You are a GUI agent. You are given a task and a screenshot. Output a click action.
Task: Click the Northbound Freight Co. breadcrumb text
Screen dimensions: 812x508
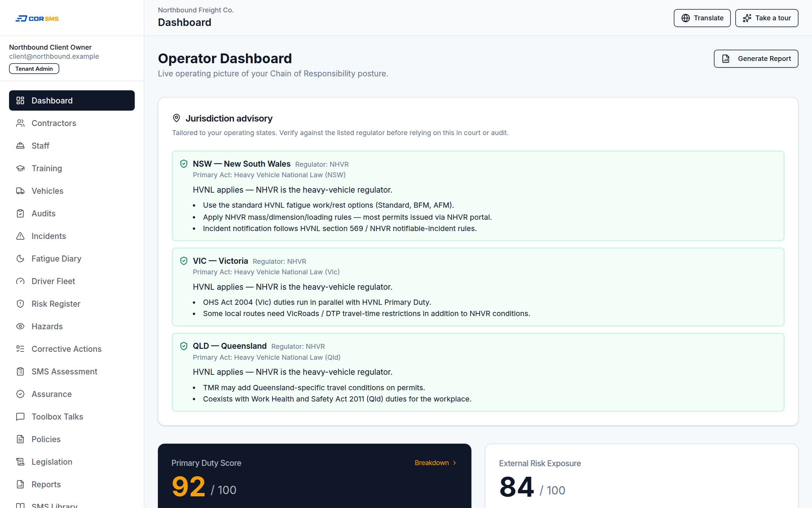point(196,10)
